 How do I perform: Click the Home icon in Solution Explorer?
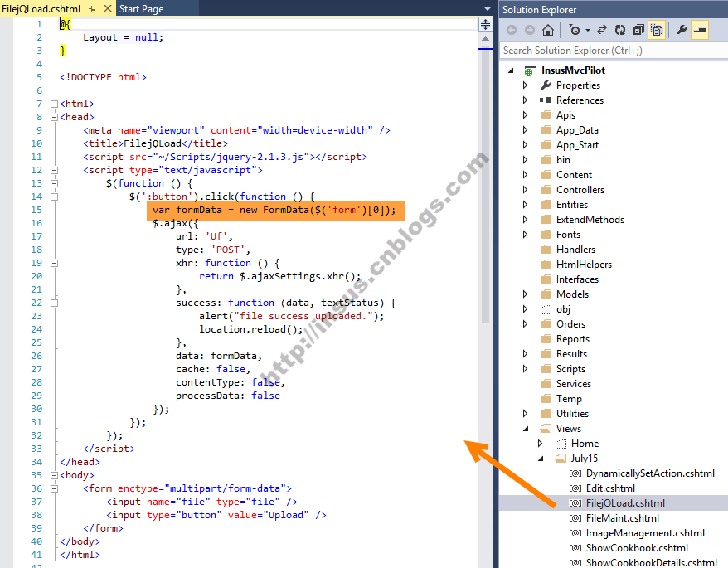(x=548, y=30)
